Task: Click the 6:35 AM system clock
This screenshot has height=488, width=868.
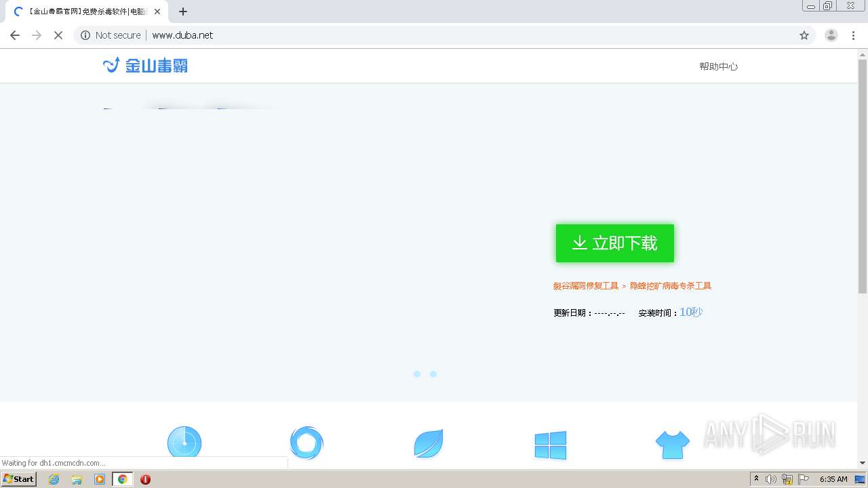Action: point(833,479)
